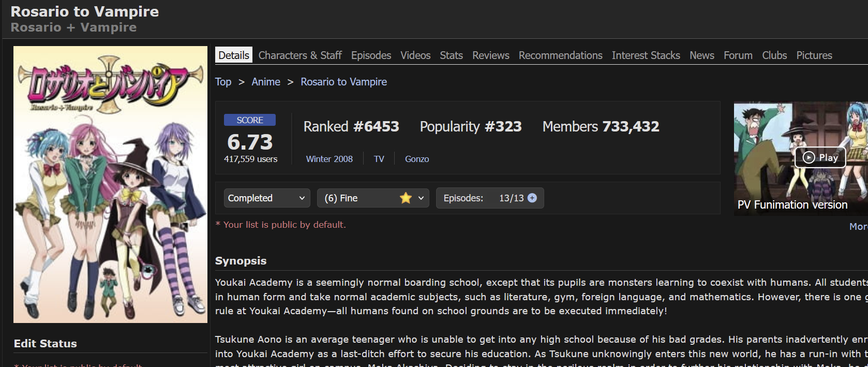Click the 6.73 score value
Viewport: 868px width, 367px height.
pos(250,142)
